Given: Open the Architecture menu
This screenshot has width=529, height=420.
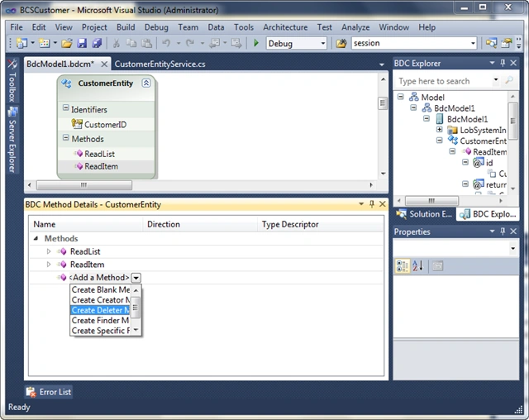Looking at the screenshot, I should coord(285,27).
